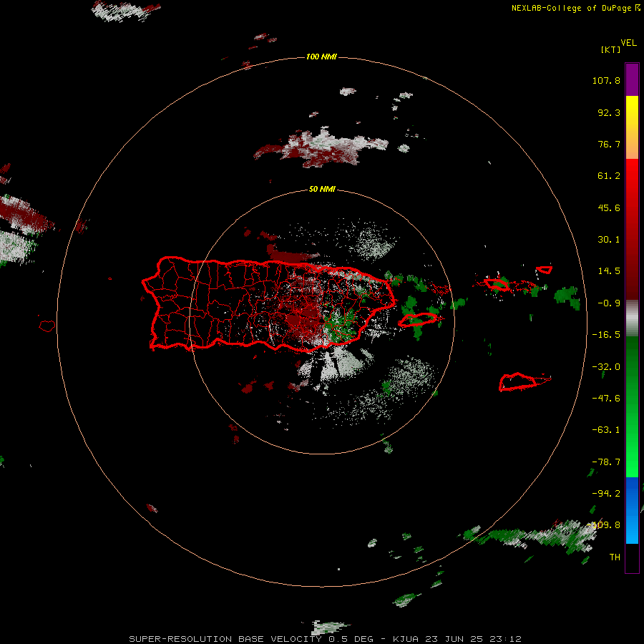Click the 14.5 value on velocity scale
Screen dimensions: 644x644
click(x=609, y=271)
